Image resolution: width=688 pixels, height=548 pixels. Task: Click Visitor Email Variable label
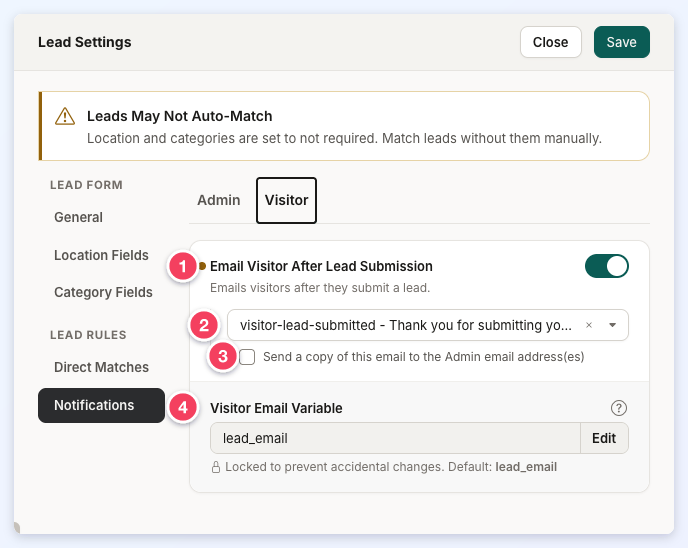276,408
